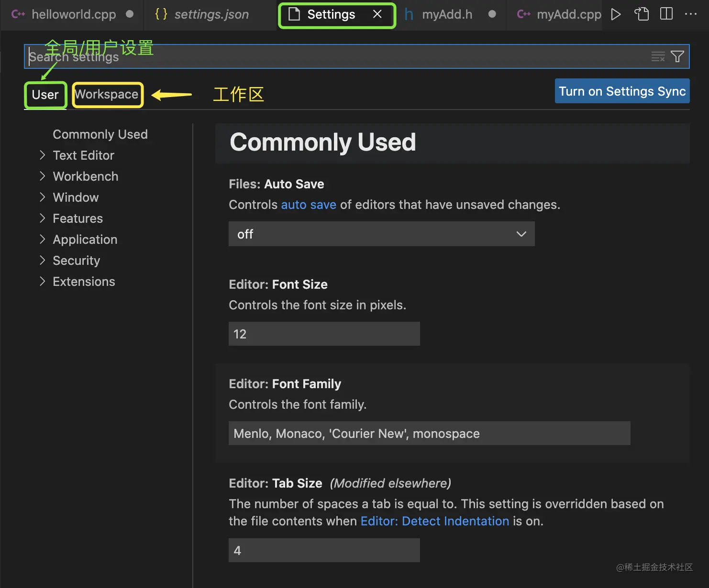Screen dimensions: 709x588
Task: Click the 'Controls the font size in pixels.' text
Action: (x=318, y=305)
